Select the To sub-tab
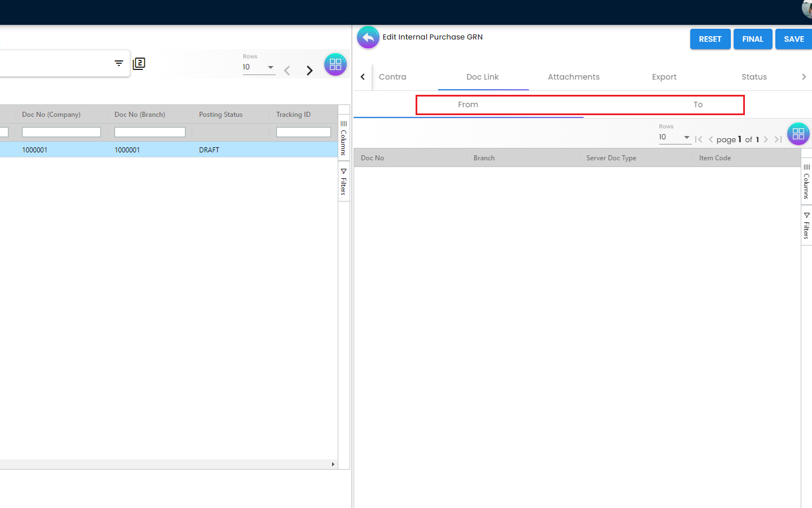Viewport: 812px width, 508px height. (698, 104)
